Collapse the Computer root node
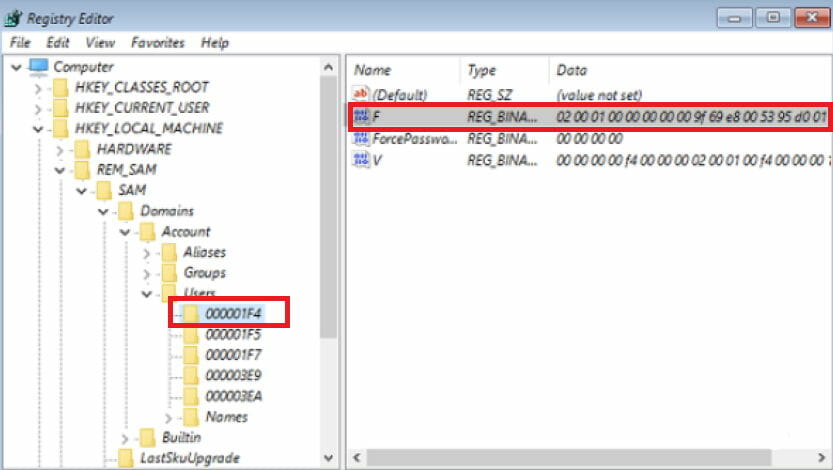The image size is (833, 470). coord(16,67)
